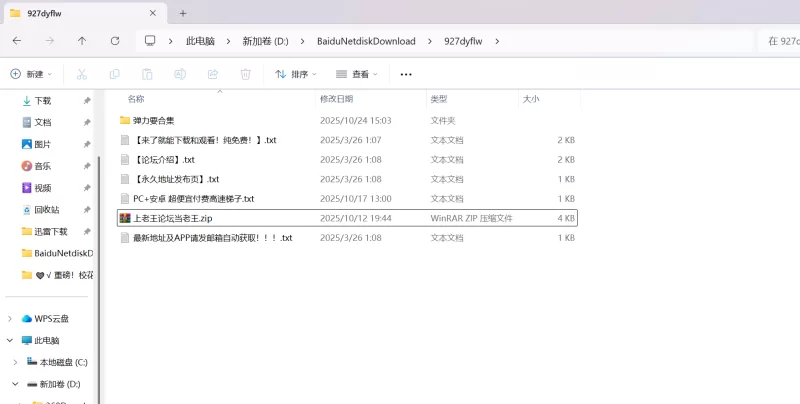The image size is (800, 404).
Task: Click the Delete trash icon
Action: pos(245,74)
